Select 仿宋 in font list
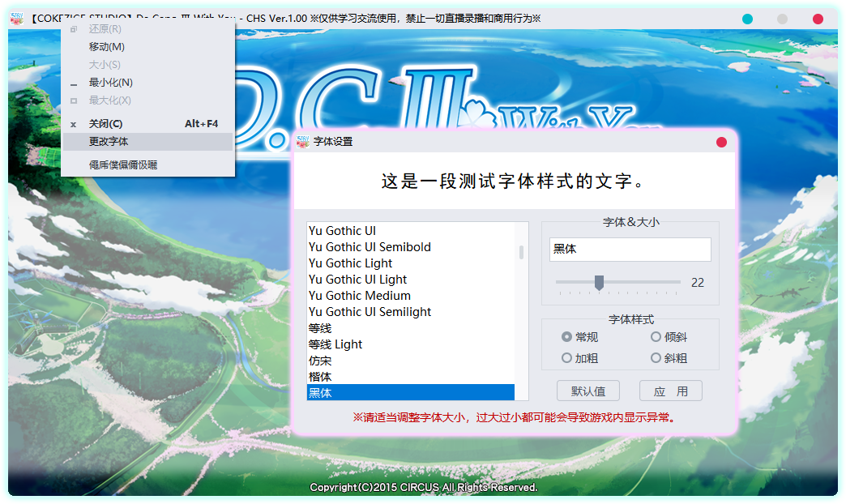Viewport: 846px width, 504px height. [x=410, y=361]
